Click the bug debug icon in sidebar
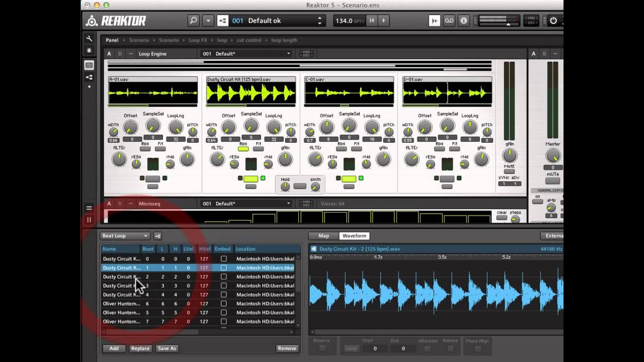644x362 pixels. 89,50
